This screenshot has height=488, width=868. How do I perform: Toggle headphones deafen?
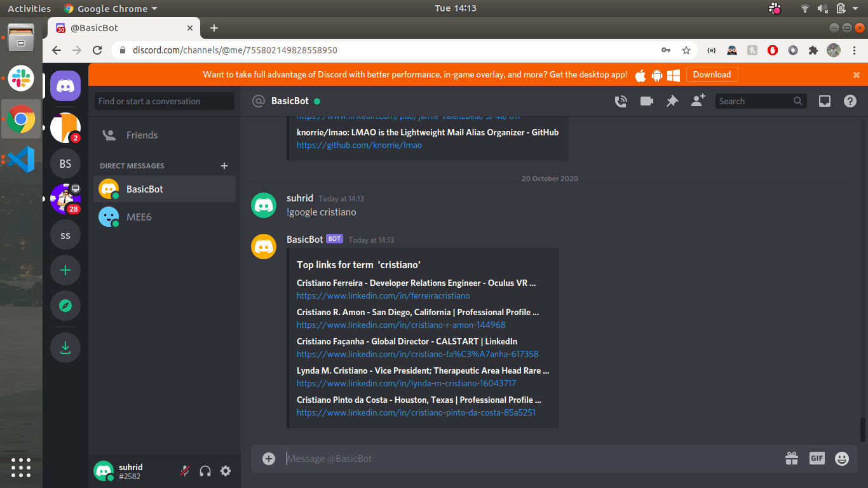pos(205,471)
